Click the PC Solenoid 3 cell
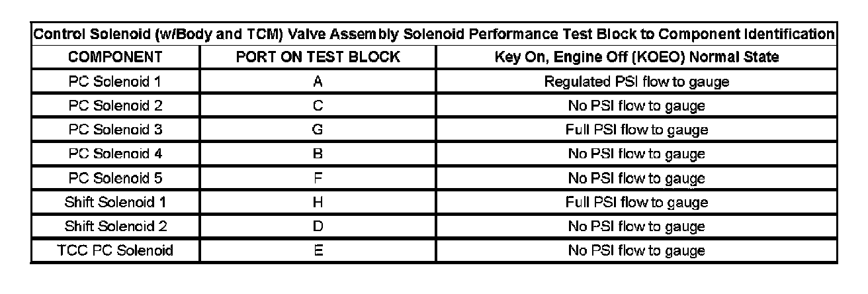 (x=115, y=130)
